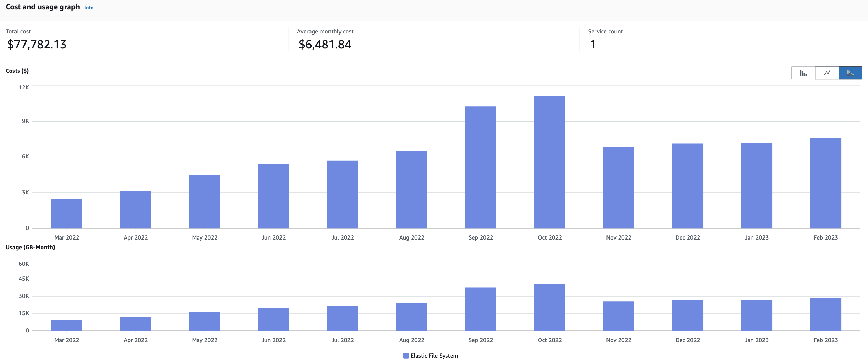Click the Costs ($) axis title
This screenshot has width=868, height=359.
click(x=17, y=71)
